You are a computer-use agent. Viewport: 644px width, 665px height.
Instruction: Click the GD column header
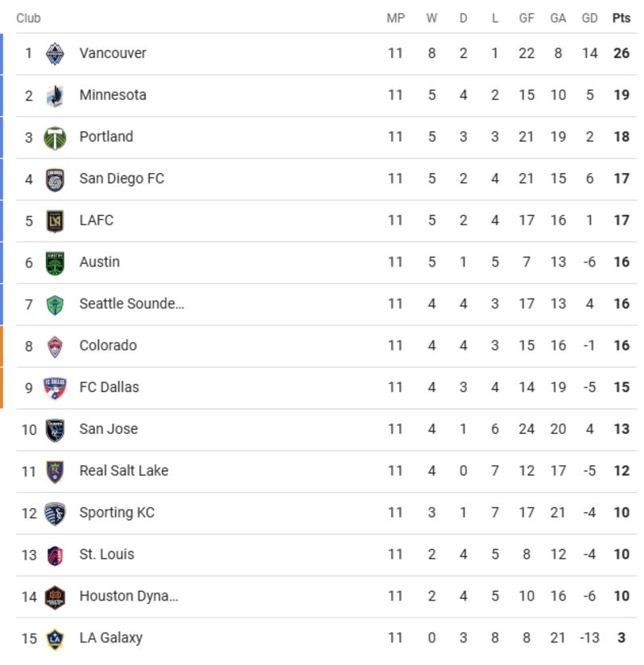click(x=589, y=18)
